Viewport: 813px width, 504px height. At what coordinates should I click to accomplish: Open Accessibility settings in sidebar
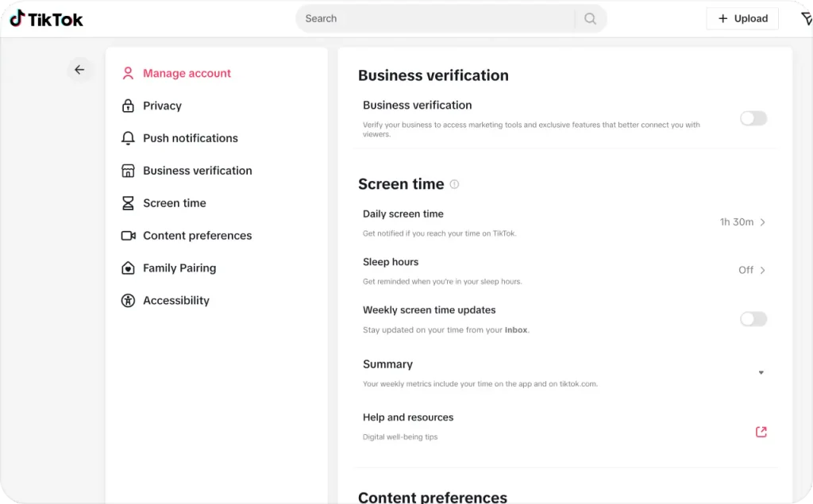pos(176,301)
